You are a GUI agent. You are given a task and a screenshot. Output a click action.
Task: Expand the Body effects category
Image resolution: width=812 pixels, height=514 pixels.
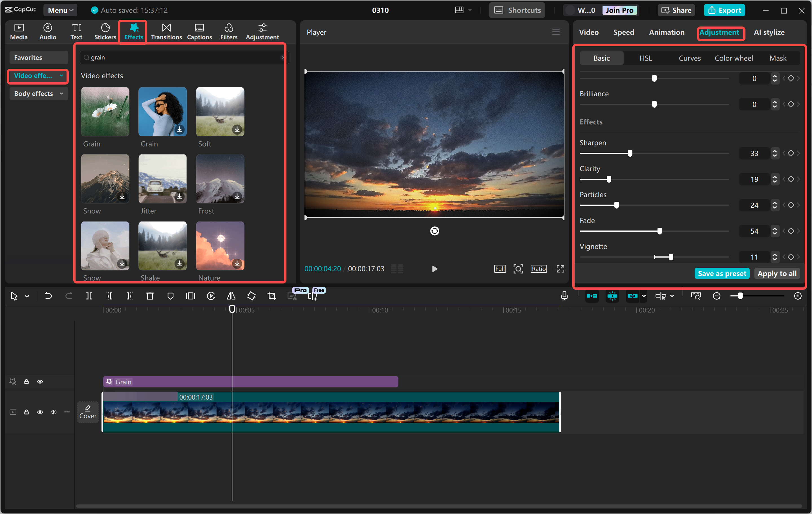click(38, 93)
